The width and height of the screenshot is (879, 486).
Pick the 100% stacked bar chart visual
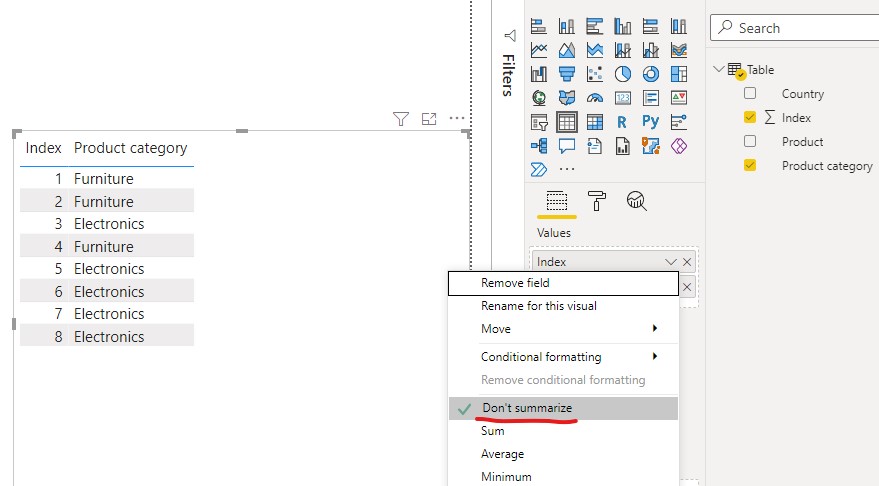(651, 26)
